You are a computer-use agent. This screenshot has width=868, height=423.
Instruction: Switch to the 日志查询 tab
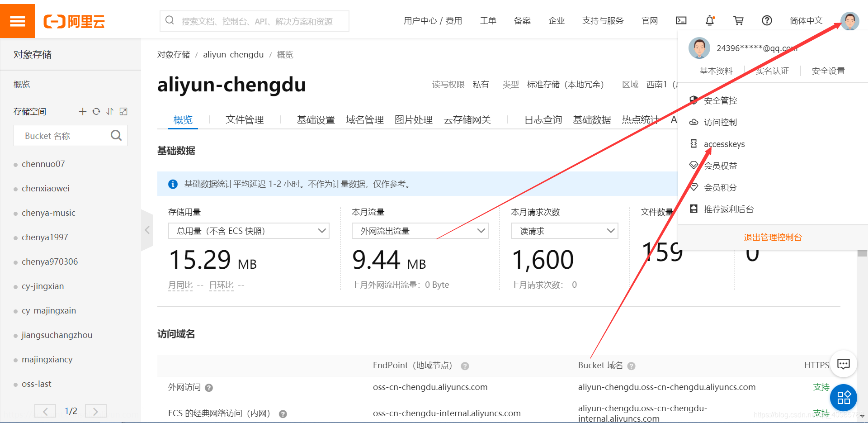coord(543,119)
